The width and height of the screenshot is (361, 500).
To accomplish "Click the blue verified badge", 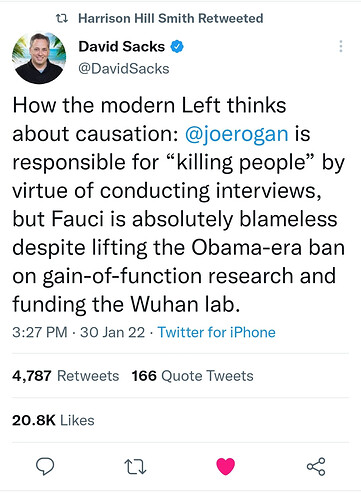I will (x=177, y=46).
